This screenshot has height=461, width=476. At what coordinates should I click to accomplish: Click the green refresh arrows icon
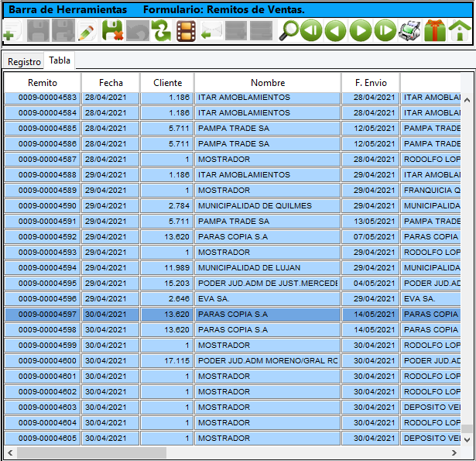(162, 31)
